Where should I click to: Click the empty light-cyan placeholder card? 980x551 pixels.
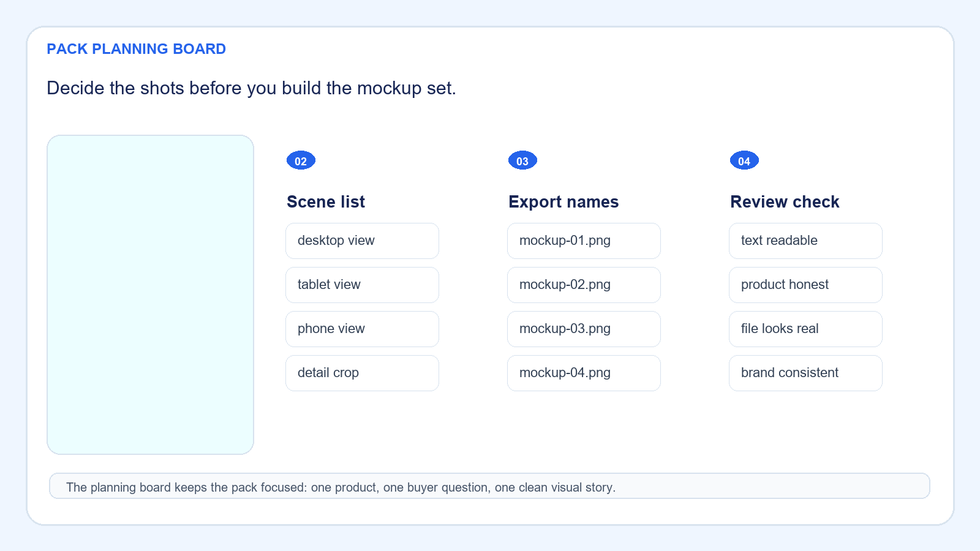150,294
